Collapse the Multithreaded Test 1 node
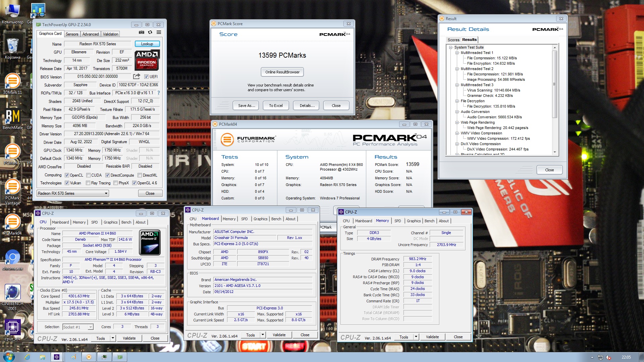 pos(457,53)
